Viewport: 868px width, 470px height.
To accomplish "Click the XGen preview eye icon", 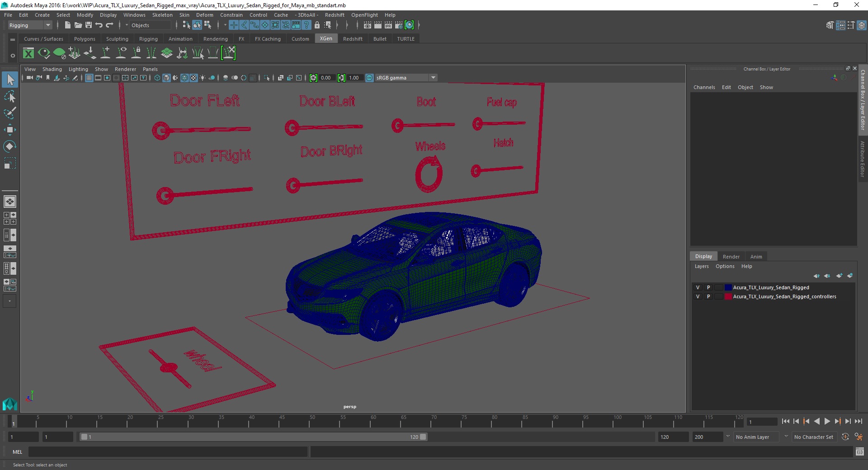I will point(44,53).
